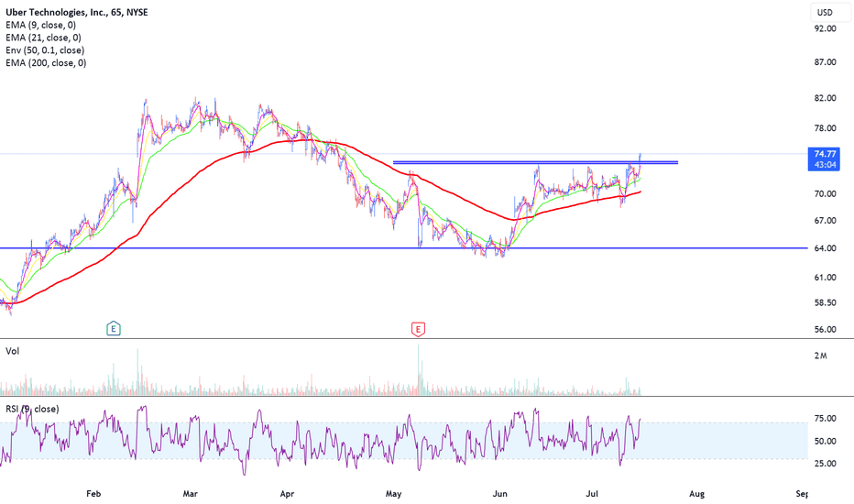Click the green earnings E marker in February
The height and width of the screenshot is (504, 854).
click(x=114, y=329)
